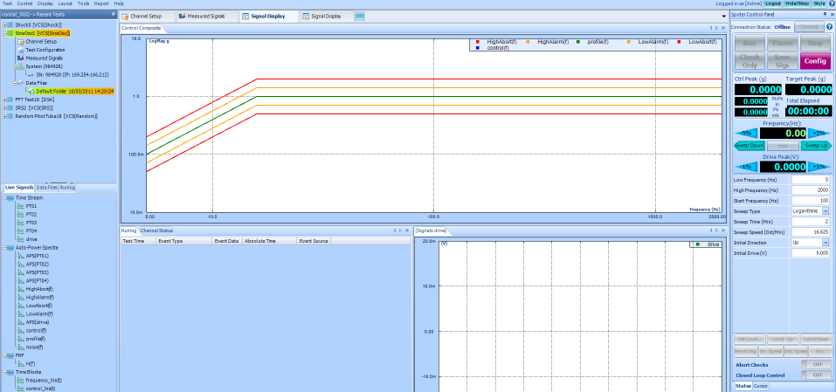Screen dimensions: 836x392
Task: Click the Sweep Time (Min) input field
Action: (811, 221)
